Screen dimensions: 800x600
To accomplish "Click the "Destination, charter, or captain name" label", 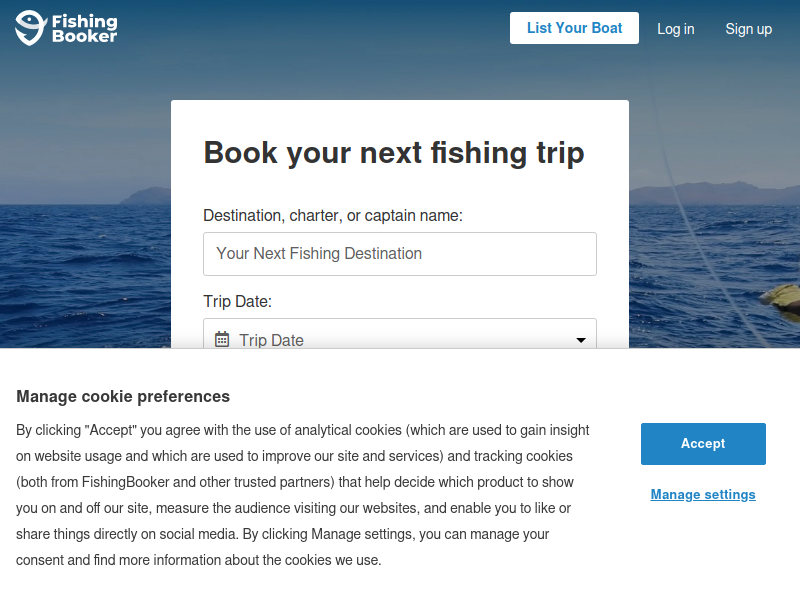I will [333, 215].
